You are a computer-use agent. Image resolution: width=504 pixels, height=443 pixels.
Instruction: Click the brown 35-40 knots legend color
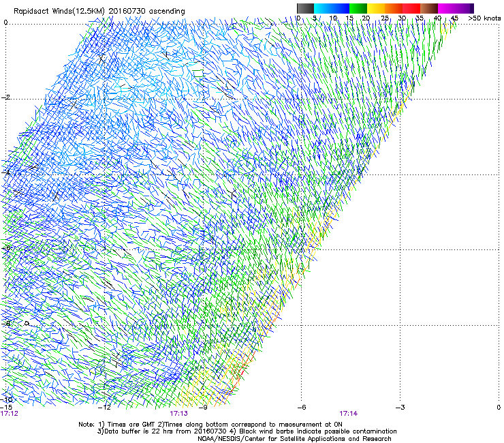429,8
